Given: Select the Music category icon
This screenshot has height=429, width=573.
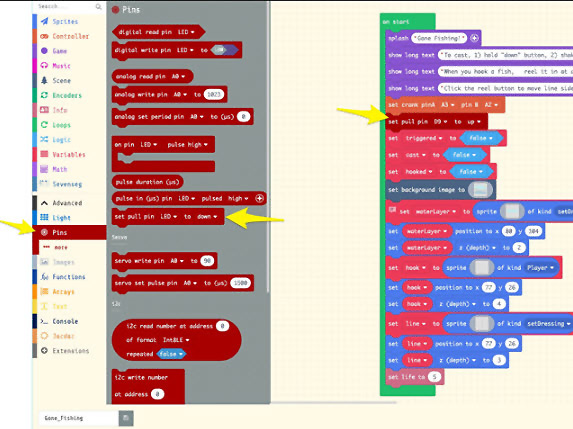Looking at the screenshot, I should point(44,66).
